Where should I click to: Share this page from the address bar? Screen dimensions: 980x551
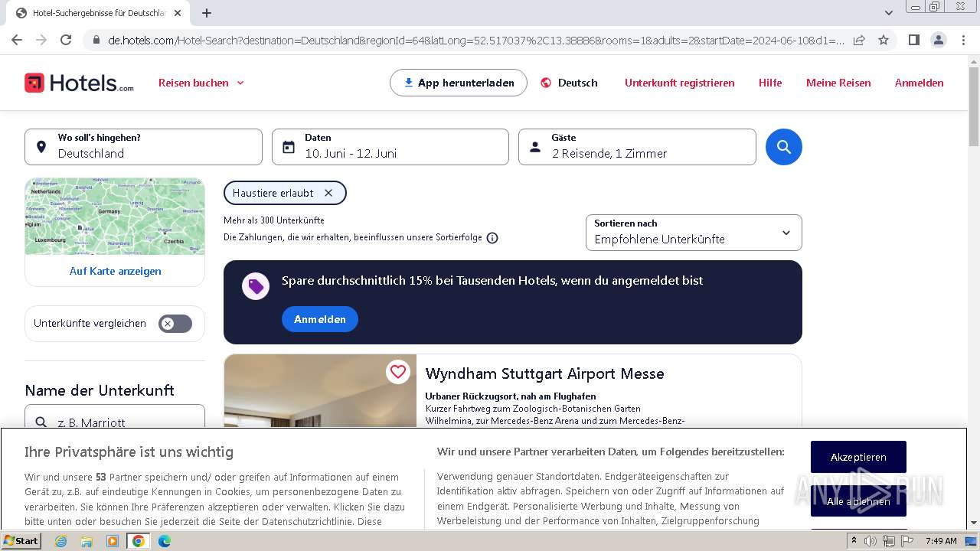[859, 40]
